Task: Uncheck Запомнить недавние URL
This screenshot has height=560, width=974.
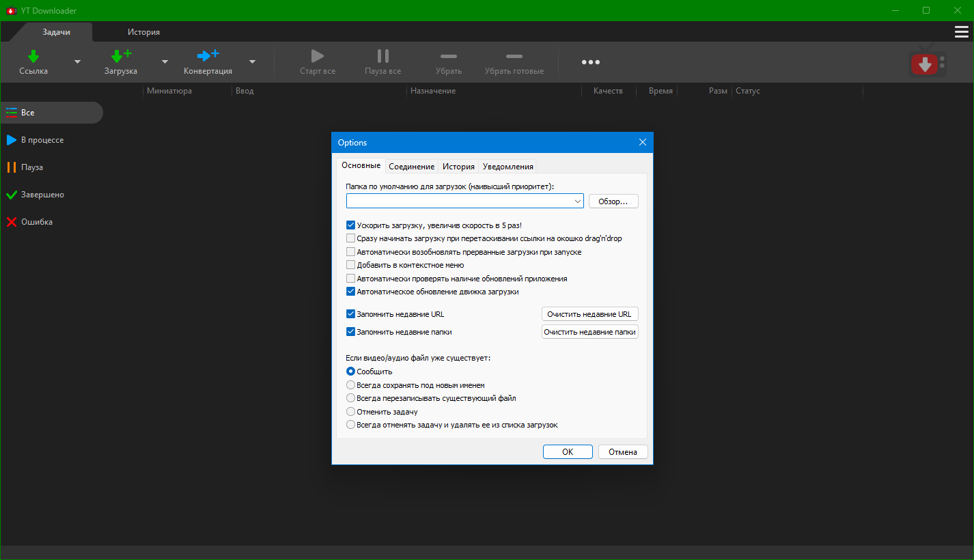Action: (x=351, y=314)
